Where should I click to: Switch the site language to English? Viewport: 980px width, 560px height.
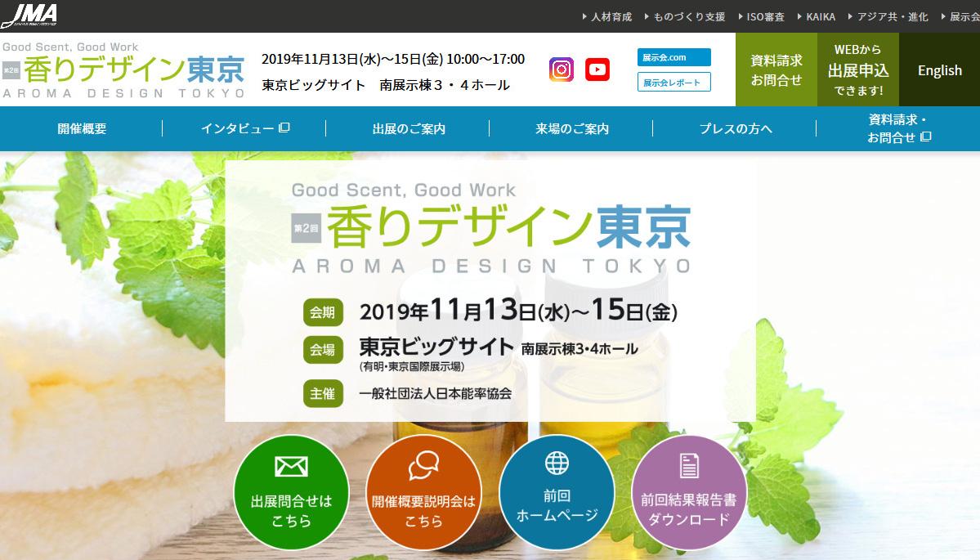pos(939,70)
